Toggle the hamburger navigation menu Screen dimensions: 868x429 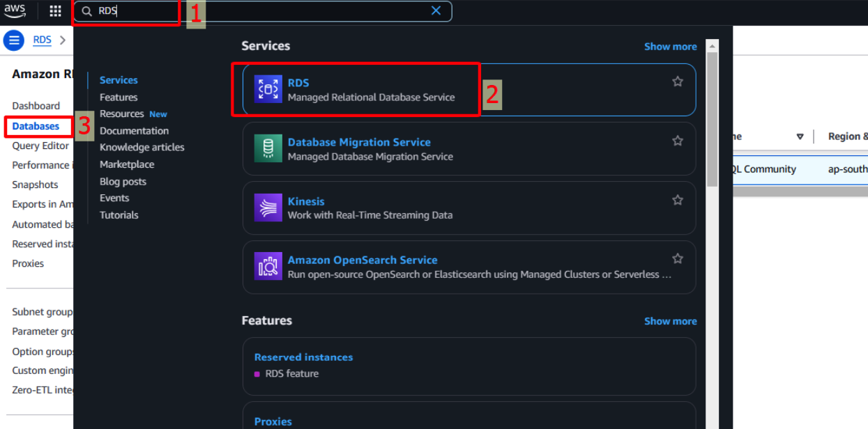click(14, 40)
